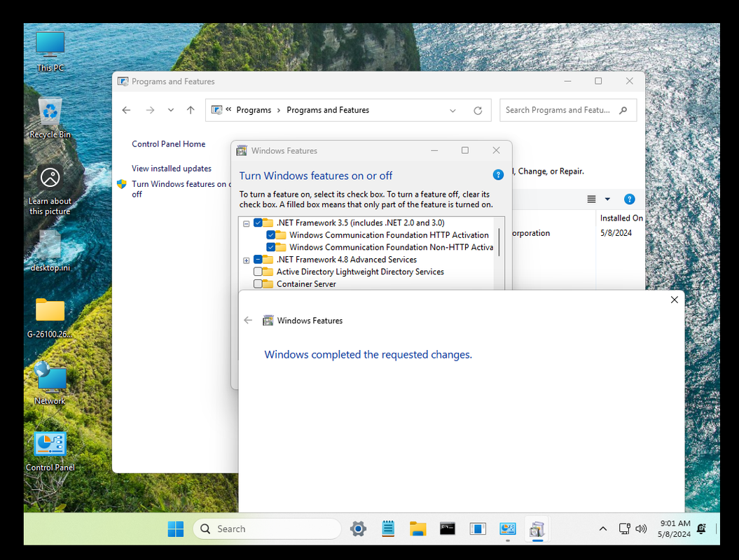Select the G-26100 folder on desktop
739x560 pixels.
coord(50,318)
